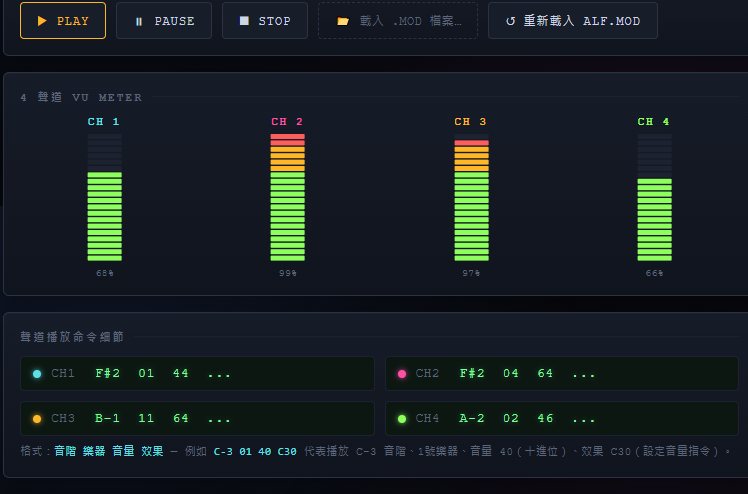The height and width of the screenshot is (494, 748).
Task: Click the 4 聲道 VU METER heading
Action: point(81,97)
